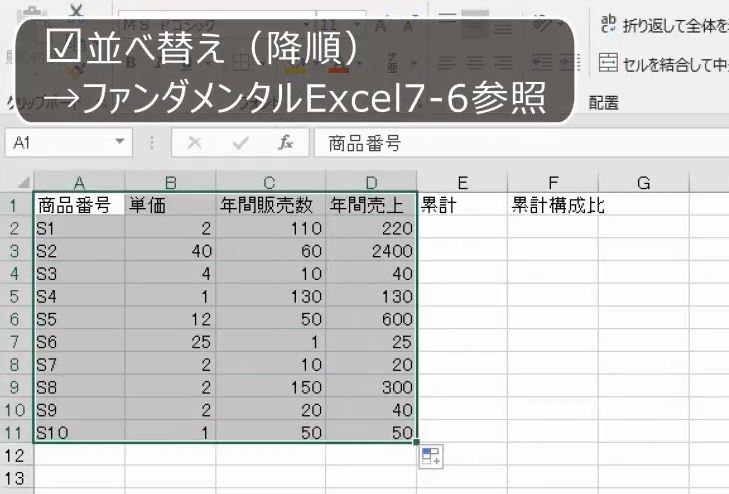Click the 年間販売数 header cell

[270, 204]
